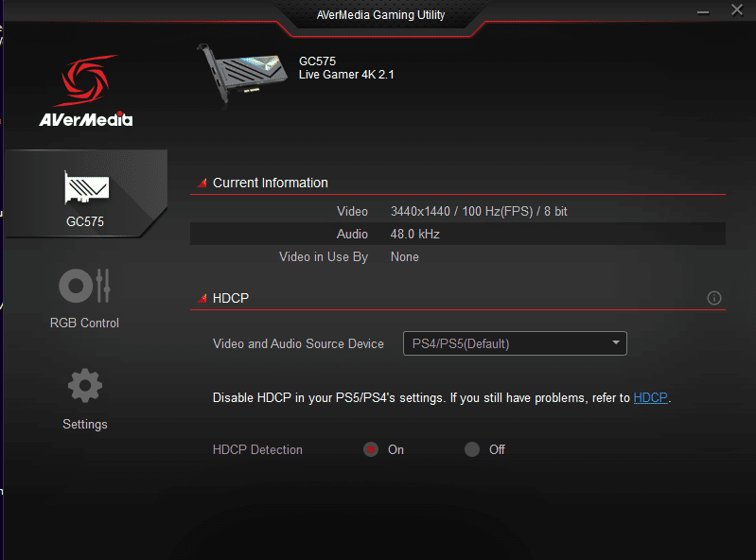This screenshot has width=756, height=560.
Task: Open the GC575 device tab
Action: pos(86,194)
